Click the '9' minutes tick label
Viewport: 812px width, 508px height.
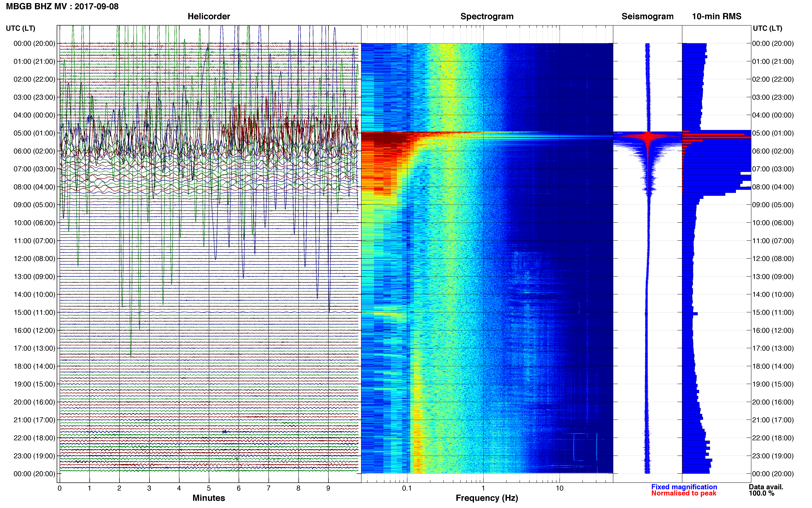(328, 488)
